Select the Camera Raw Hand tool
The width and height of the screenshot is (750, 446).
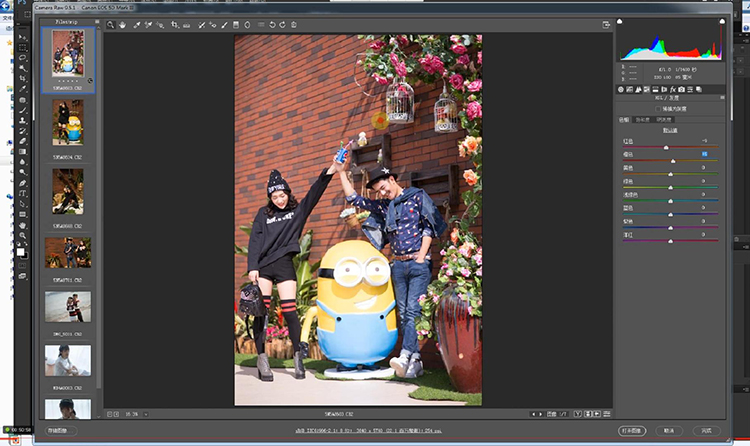[x=122, y=25]
